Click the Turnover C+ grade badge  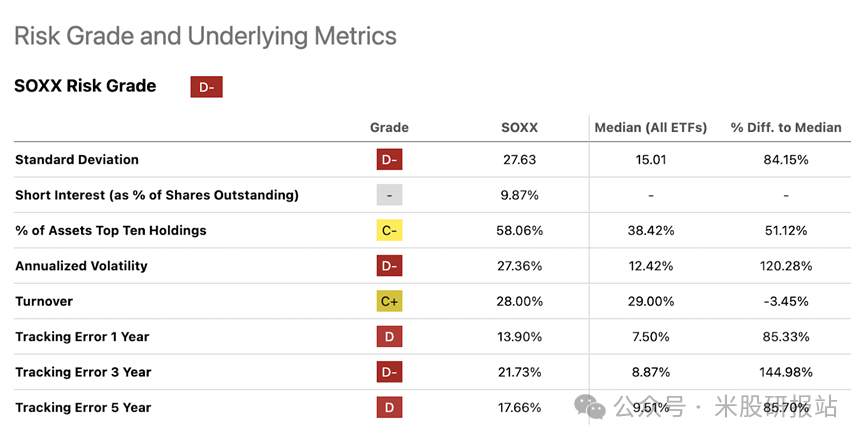point(389,301)
